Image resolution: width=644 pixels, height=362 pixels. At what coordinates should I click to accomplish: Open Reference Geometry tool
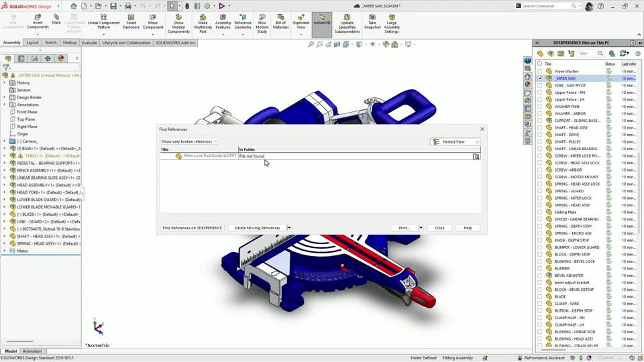[x=243, y=21]
